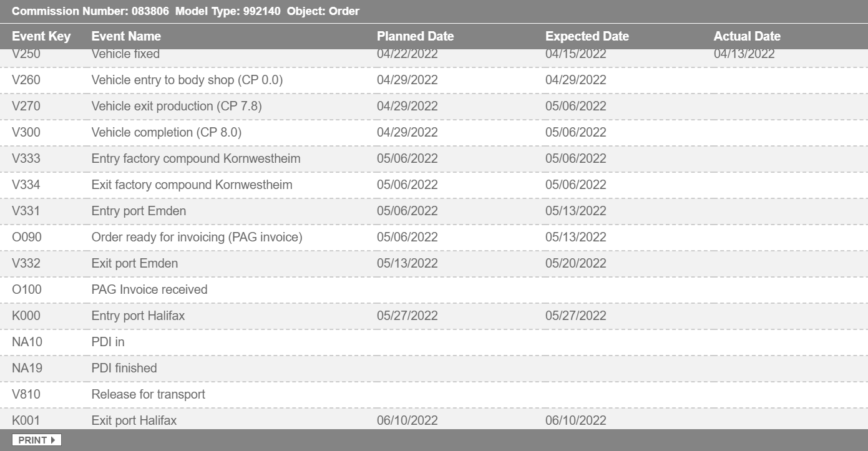
Task: Click the Exit port Emden event
Action: (x=135, y=263)
